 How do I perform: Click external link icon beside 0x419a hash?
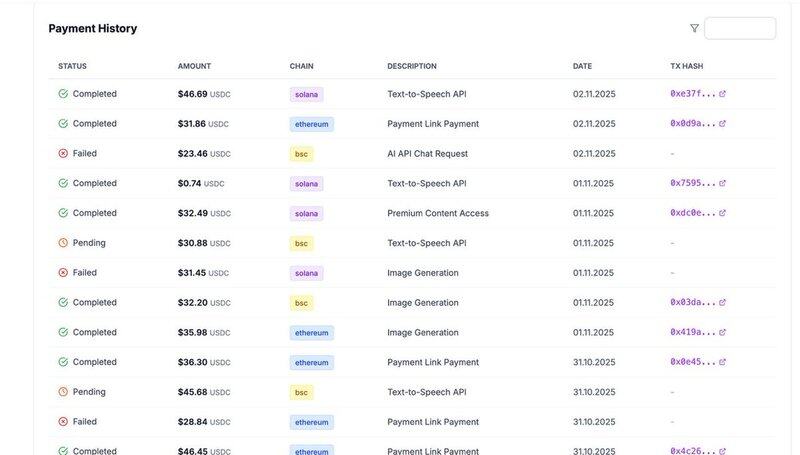(x=723, y=332)
